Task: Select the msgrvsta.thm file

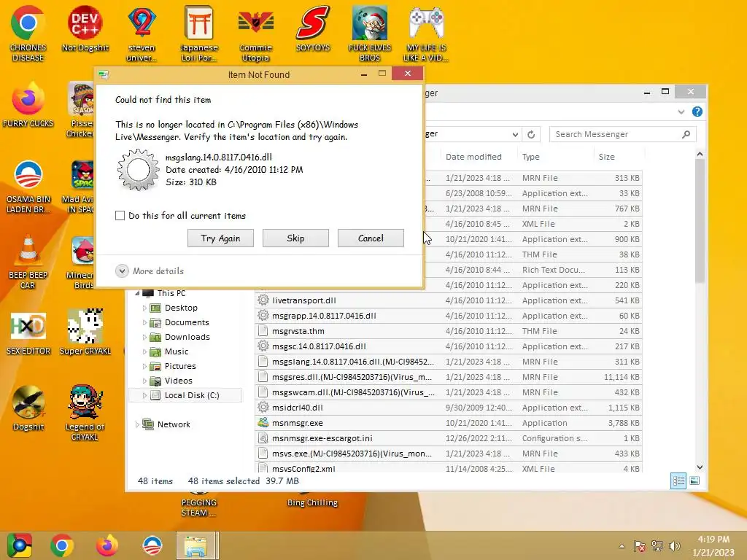Action: (449, 331)
